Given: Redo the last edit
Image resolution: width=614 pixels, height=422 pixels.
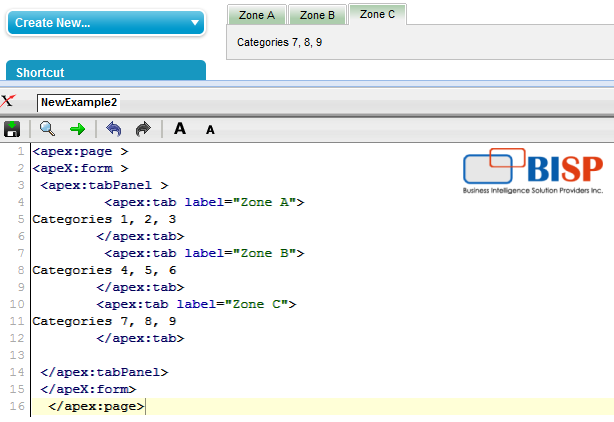Looking at the screenshot, I should coord(142,129).
